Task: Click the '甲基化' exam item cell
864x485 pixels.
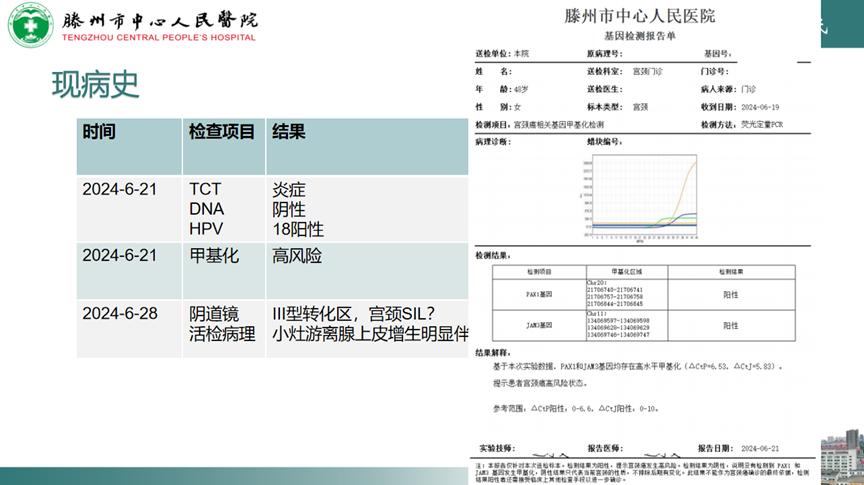Action: pyautogui.click(x=224, y=271)
